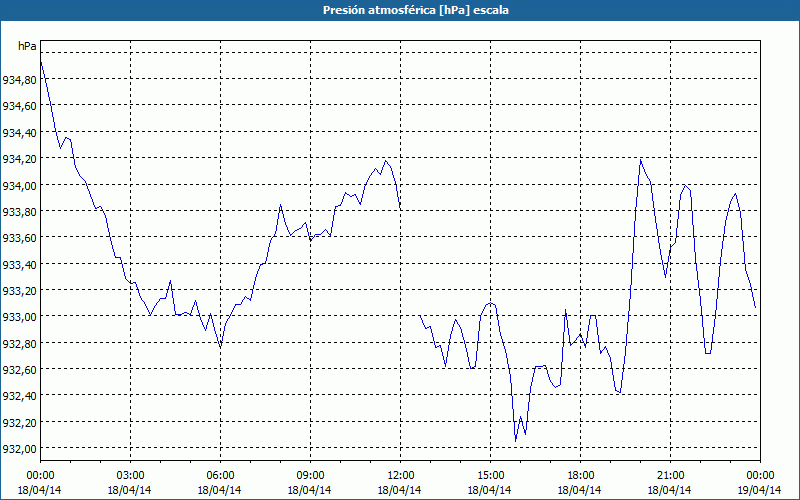Click the 00:00 time label above 18/04/14
The width and height of the screenshot is (800, 500).
pyautogui.click(x=40, y=476)
